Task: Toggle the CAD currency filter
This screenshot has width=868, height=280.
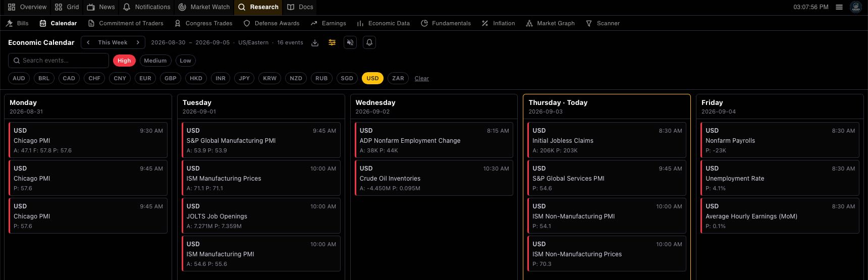Action: click(69, 78)
